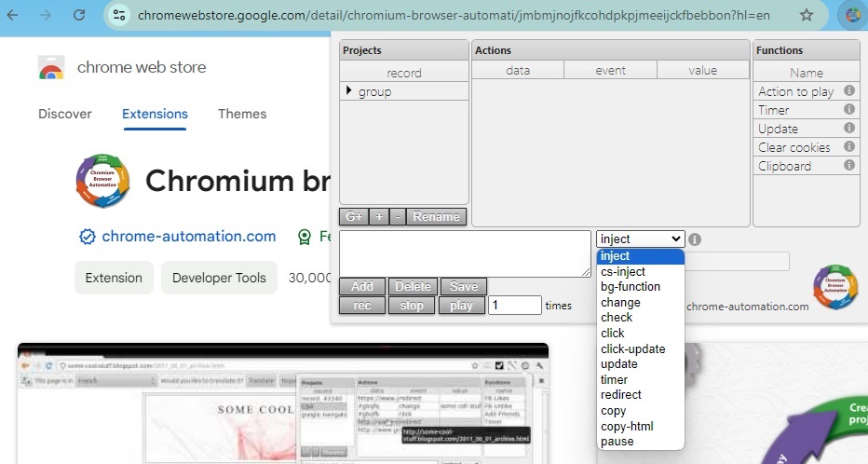Click the info icon beside the inject dropdown
Screen dimensions: 868x464
(x=695, y=239)
